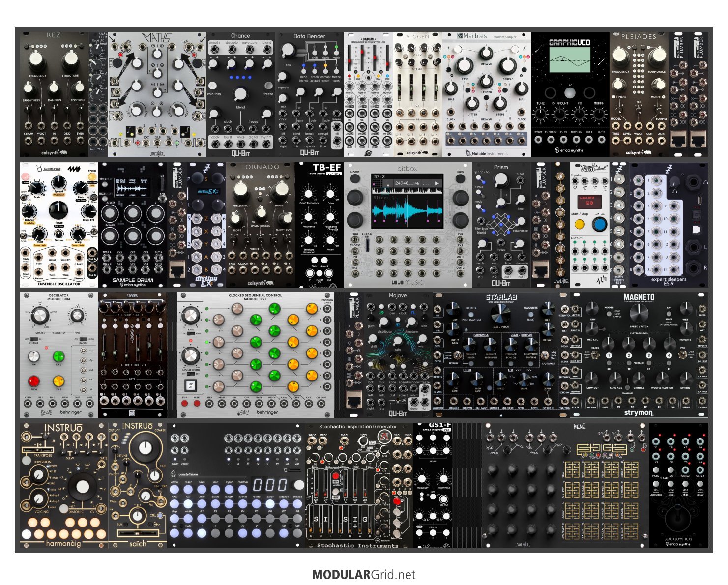
Task: Open the MODULARGrid.net link
Action: [364, 575]
